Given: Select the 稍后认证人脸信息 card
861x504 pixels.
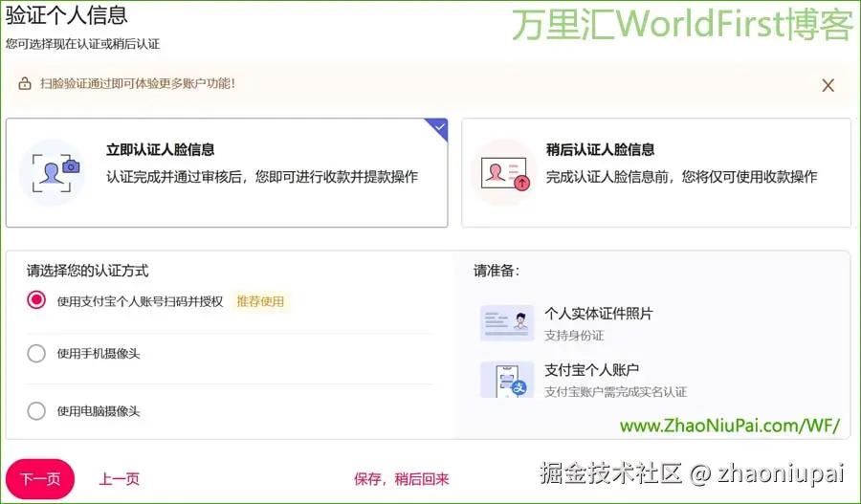Looking at the screenshot, I should tap(656, 172).
